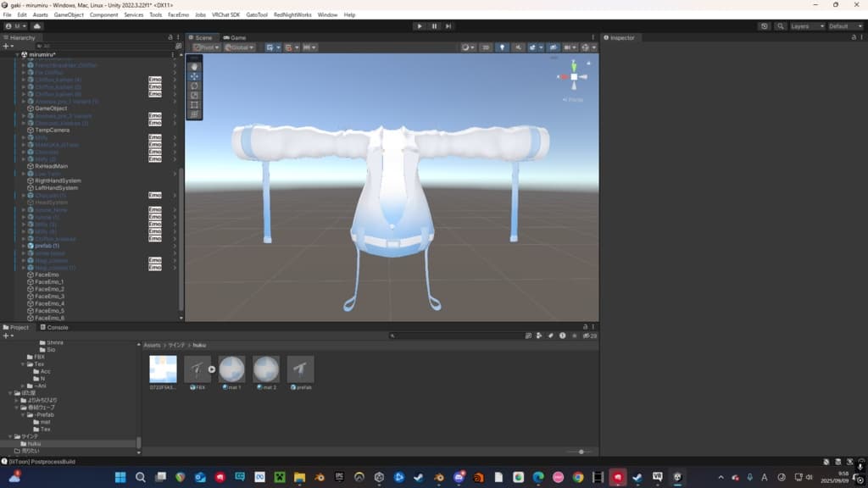The image size is (868, 488).
Task: Click the Pause button in the toolbar
Action: click(x=434, y=26)
